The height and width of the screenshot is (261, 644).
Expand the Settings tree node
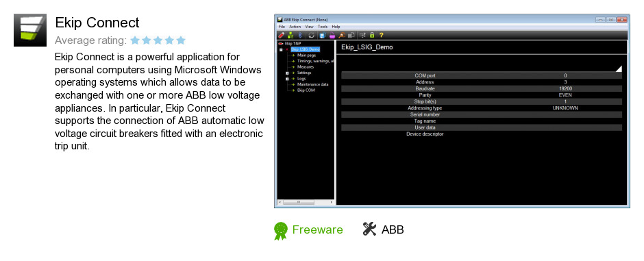pyautogui.click(x=287, y=73)
